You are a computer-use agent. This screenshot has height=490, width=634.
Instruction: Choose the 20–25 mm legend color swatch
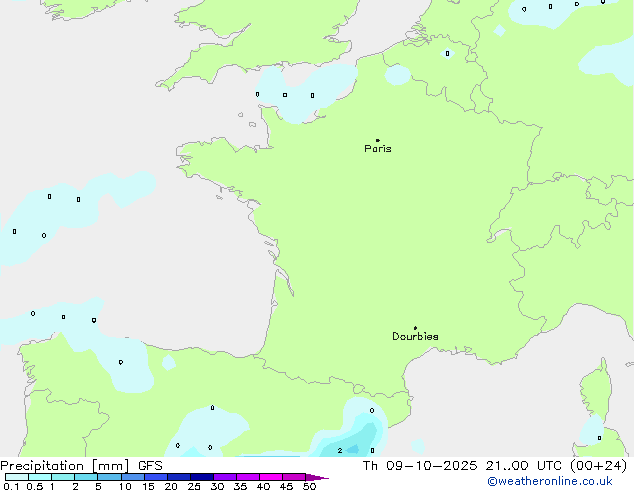tap(179, 477)
